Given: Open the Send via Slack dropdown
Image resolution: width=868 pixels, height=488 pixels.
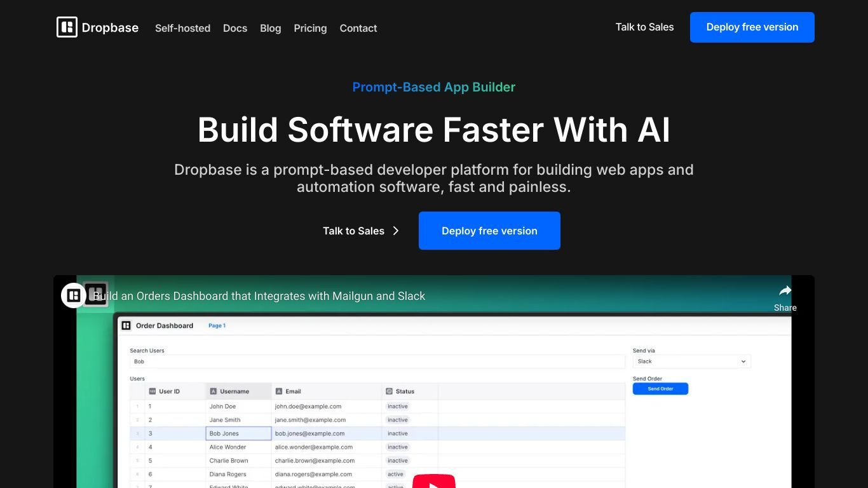Looking at the screenshot, I should (x=691, y=362).
